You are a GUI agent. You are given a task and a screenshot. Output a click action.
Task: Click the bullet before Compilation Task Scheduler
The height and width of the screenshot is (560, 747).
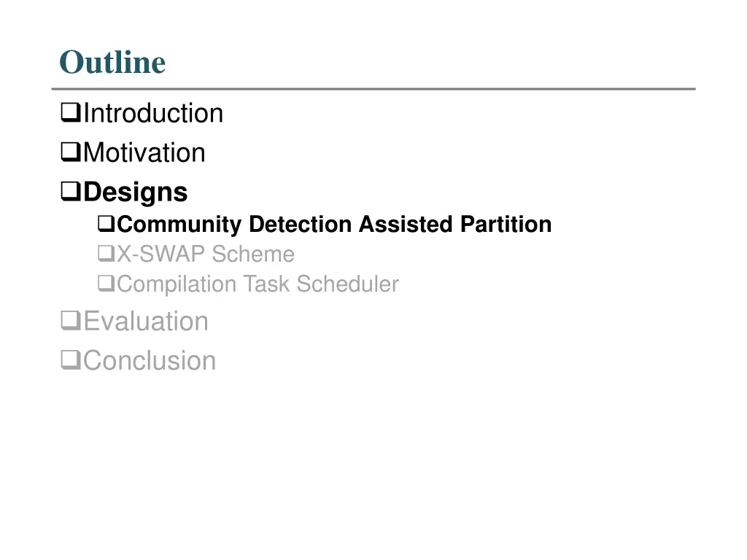107,284
